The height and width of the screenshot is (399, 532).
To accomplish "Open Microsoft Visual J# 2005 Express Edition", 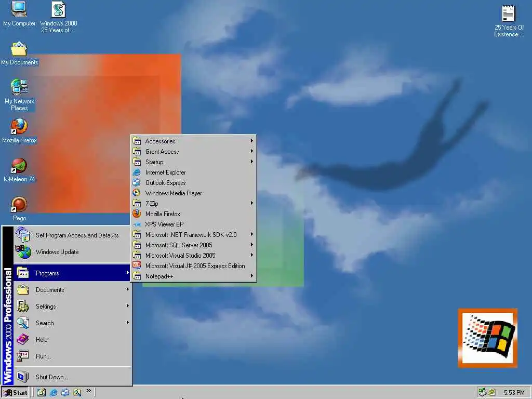I will 193,265.
